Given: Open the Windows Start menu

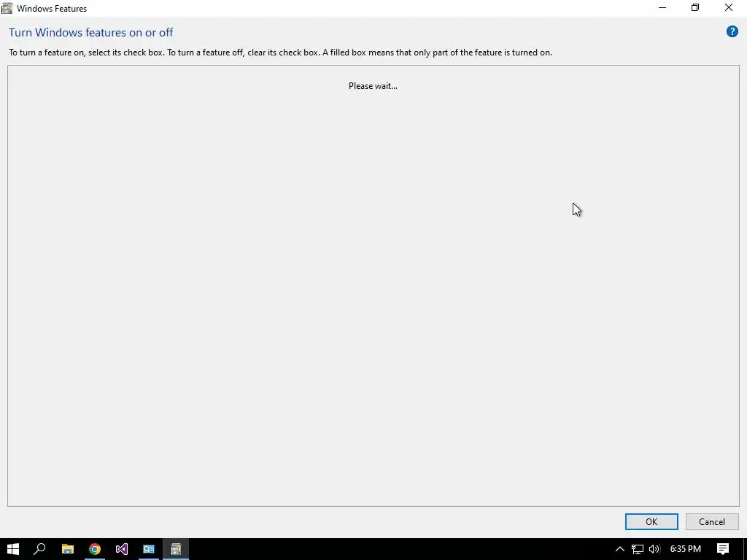Looking at the screenshot, I should point(13,549).
